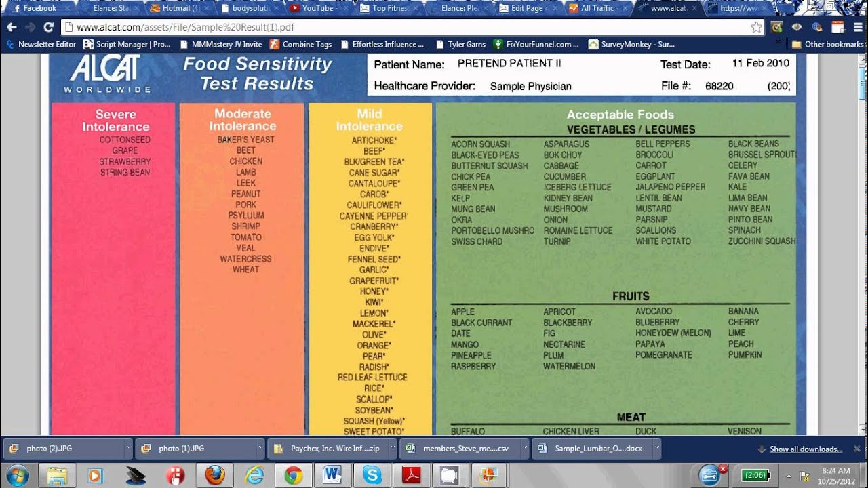
Task: Open the Combine Tags bookmark
Action: coord(301,45)
